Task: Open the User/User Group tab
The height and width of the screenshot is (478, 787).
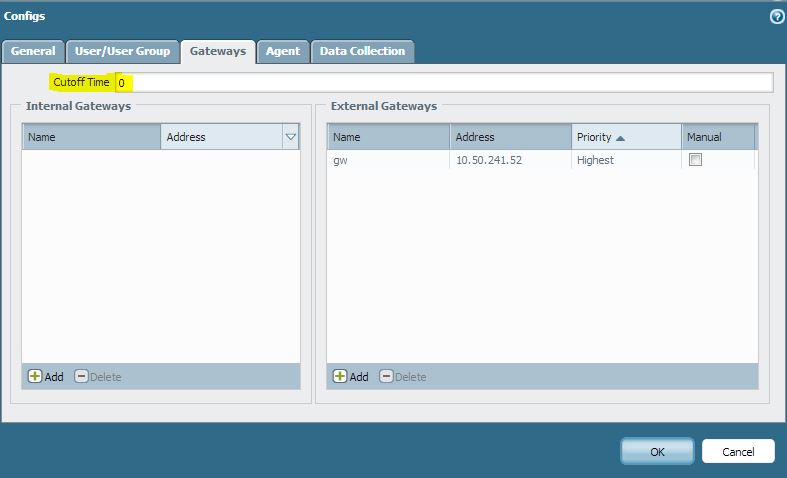Action: [x=123, y=51]
